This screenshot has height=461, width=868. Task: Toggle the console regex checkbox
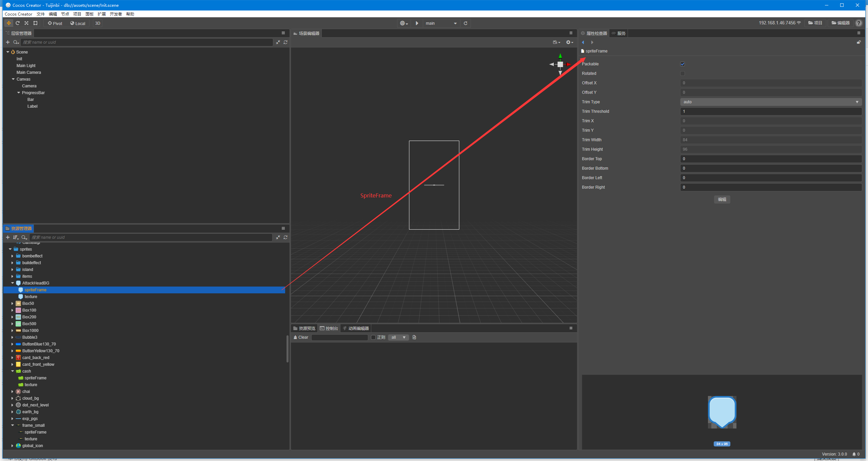[373, 337]
